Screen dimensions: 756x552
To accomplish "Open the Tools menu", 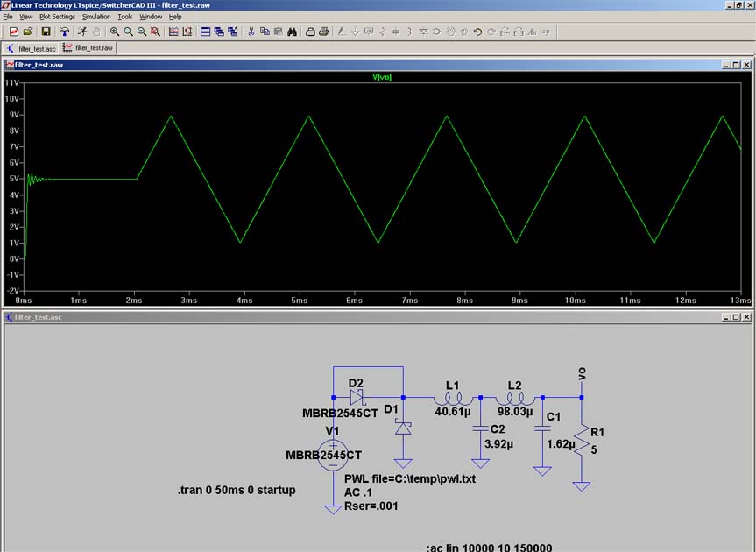I will (x=125, y=17).
